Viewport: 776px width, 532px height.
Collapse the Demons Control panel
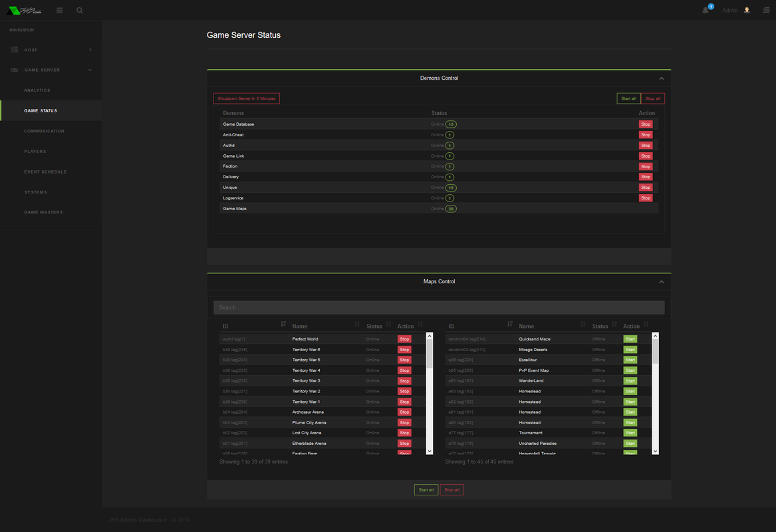click(x=661, y=78)
